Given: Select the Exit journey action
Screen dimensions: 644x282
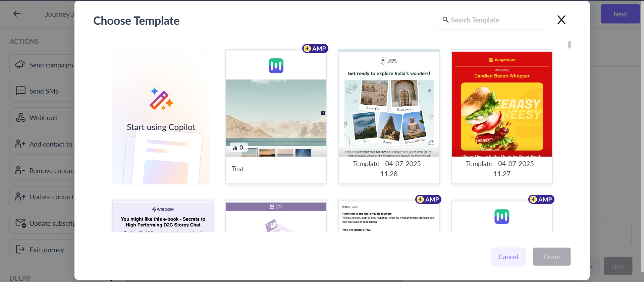Looking at the screenshot, I should coord(42,250).
